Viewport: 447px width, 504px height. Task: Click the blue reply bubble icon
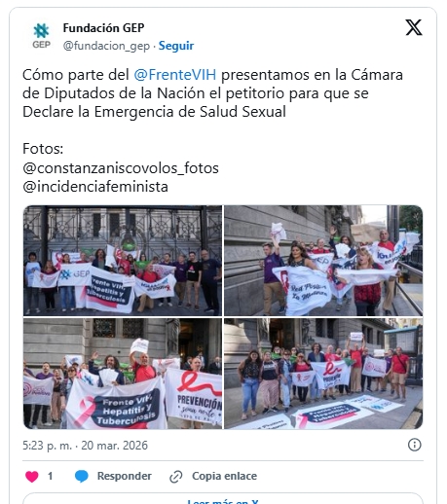click(82, 476)
